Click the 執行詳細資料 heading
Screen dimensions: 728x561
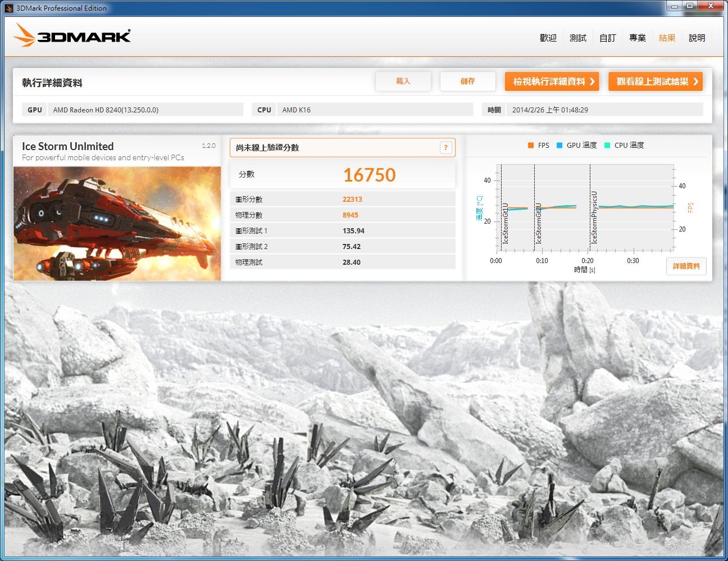[x=52, y=83]
